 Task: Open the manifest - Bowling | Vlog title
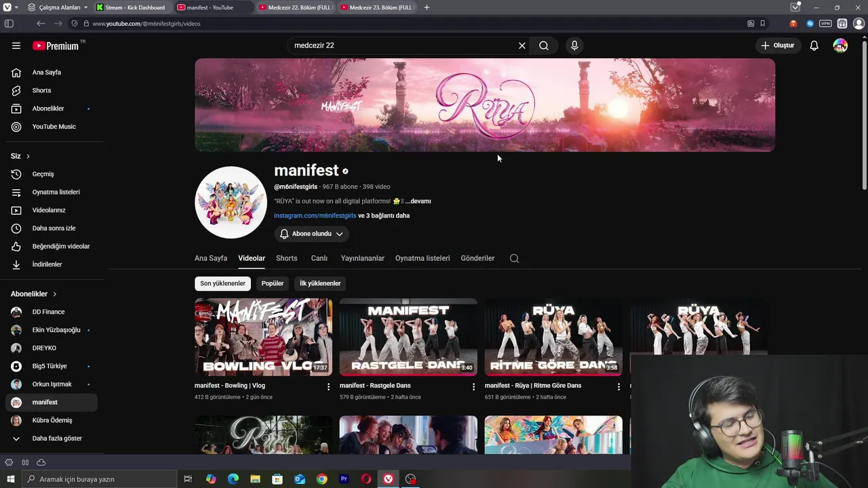230,386
